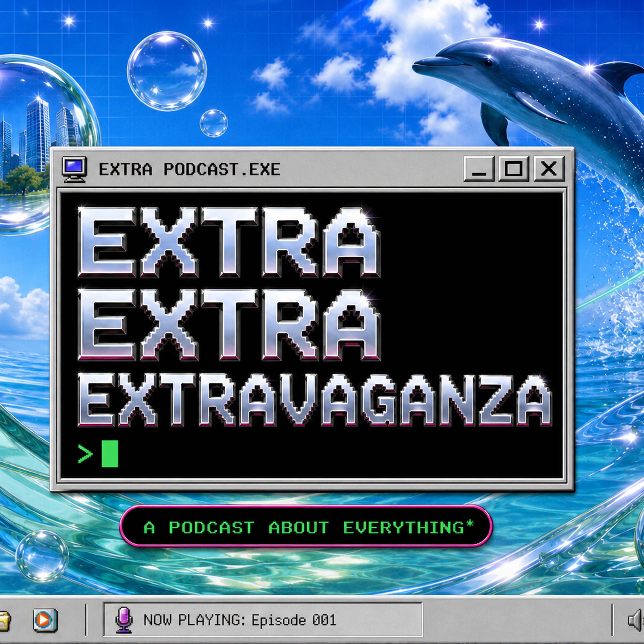
Task: Click the computer icon in EXTRA PODCAST.EXE title bar
Action: pos(74,169)
